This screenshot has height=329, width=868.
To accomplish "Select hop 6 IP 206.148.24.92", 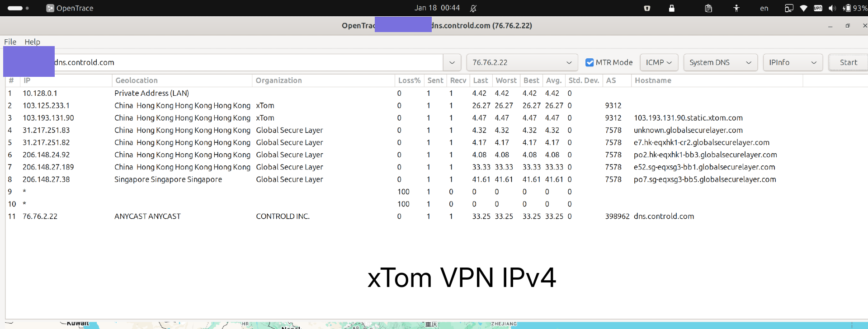I will [x=46, y=155].
